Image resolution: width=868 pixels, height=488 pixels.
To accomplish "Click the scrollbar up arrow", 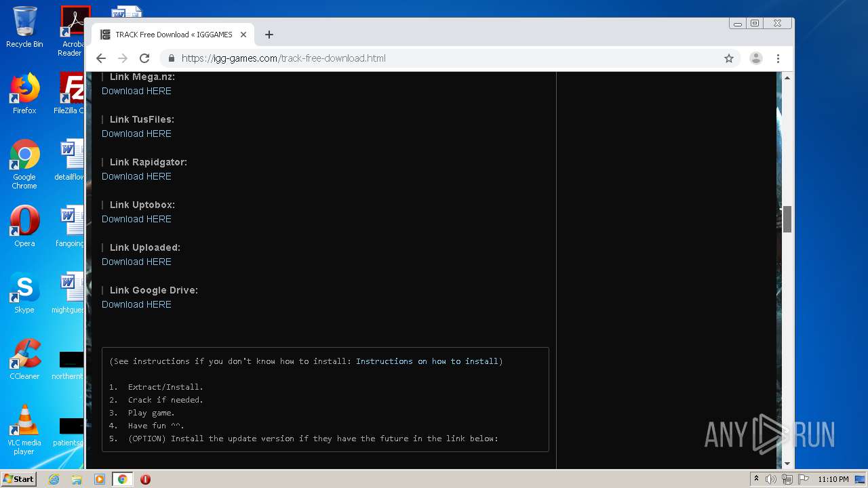I will [787, 77].
